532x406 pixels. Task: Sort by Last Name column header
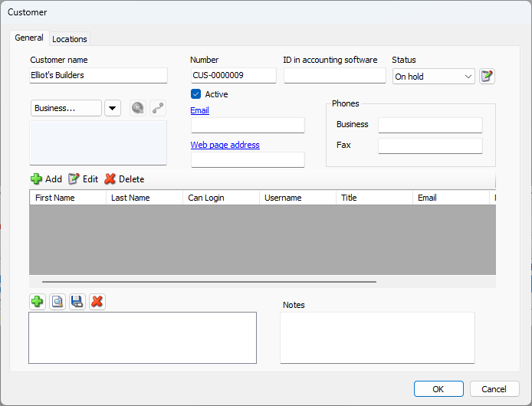[x=145, y=198]
